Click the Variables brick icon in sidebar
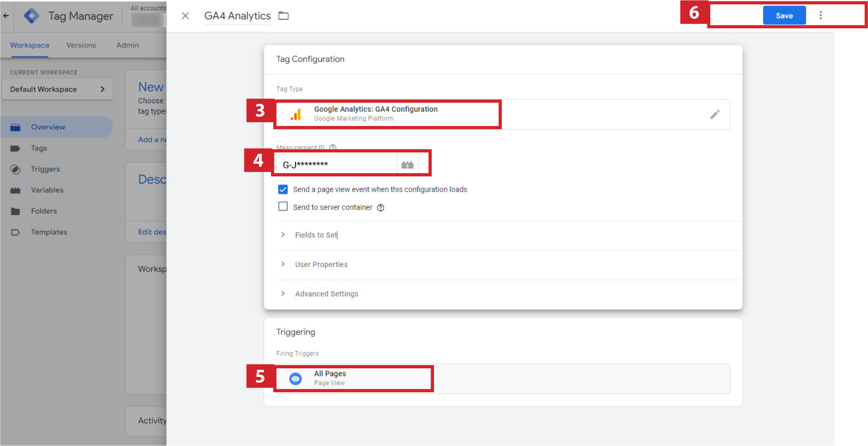This screenshot has height=446, width=868. (x=15, y=190)
